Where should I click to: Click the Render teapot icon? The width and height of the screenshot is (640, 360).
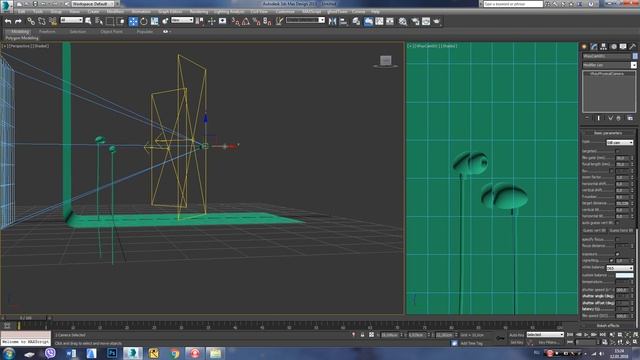click(436, 21)
